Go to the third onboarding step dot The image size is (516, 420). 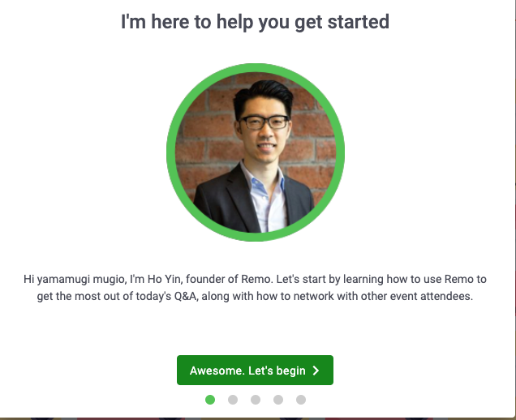tap(256, 400)
